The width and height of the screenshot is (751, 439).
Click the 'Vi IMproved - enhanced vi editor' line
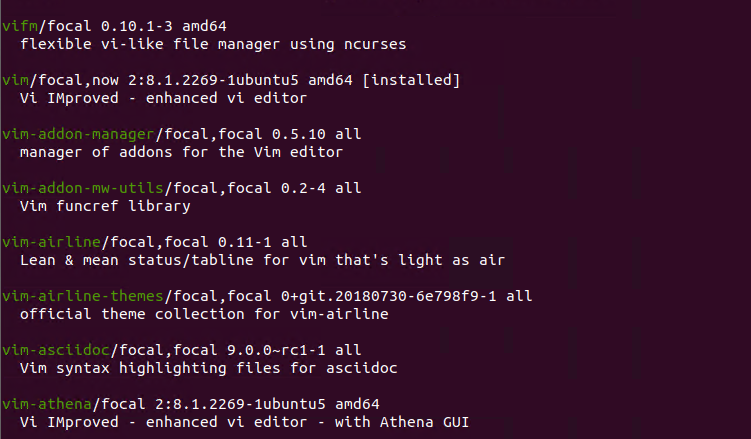click(x=163, y=98)
